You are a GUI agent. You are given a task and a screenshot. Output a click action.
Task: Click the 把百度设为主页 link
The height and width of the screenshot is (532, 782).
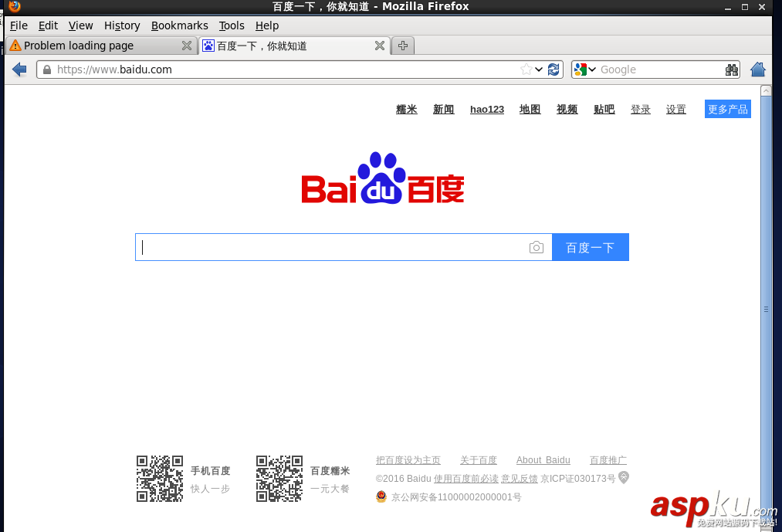tap(408, 460)
